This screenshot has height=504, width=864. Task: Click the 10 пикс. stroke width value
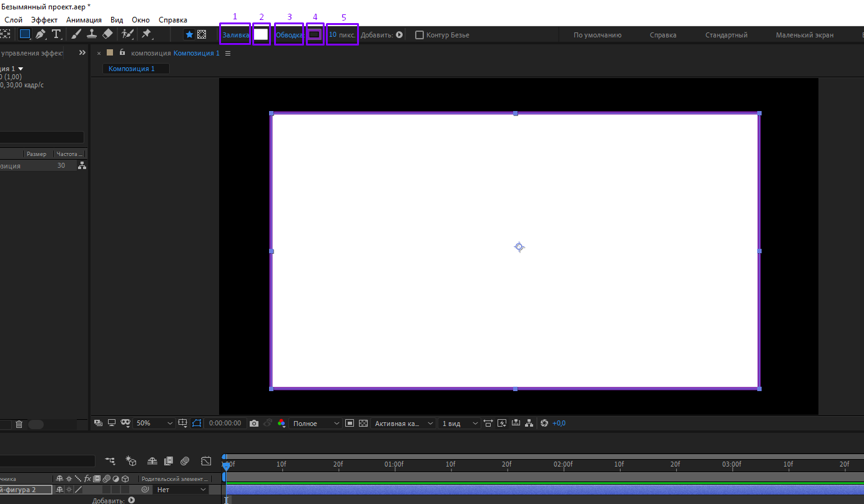(342, 35)
